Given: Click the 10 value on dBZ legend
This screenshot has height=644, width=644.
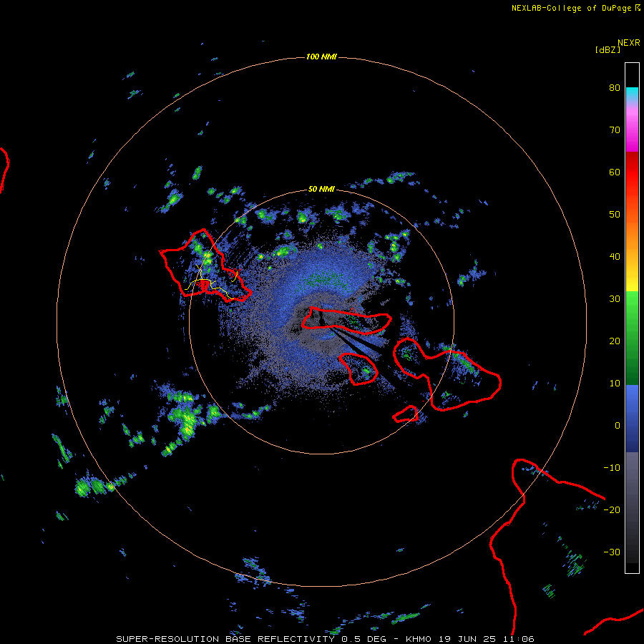Looking at the screenshot, I should tap(615, 384).
